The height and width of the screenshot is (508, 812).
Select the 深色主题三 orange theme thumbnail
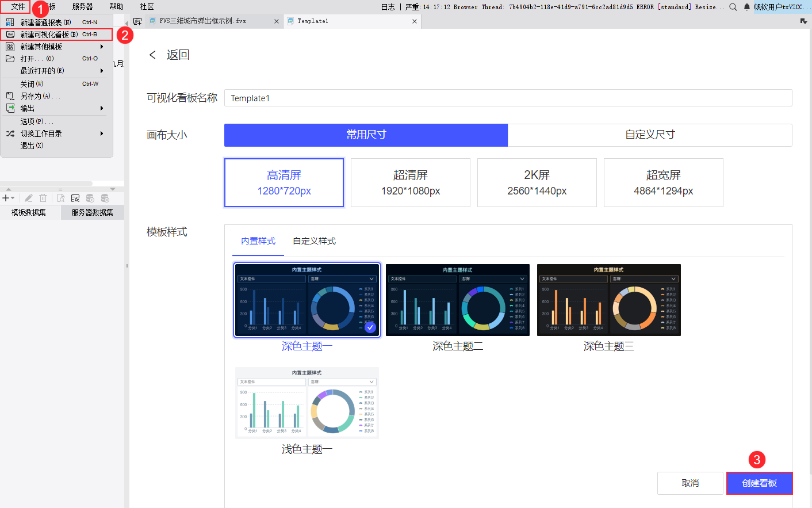click(x=608, y=300)
